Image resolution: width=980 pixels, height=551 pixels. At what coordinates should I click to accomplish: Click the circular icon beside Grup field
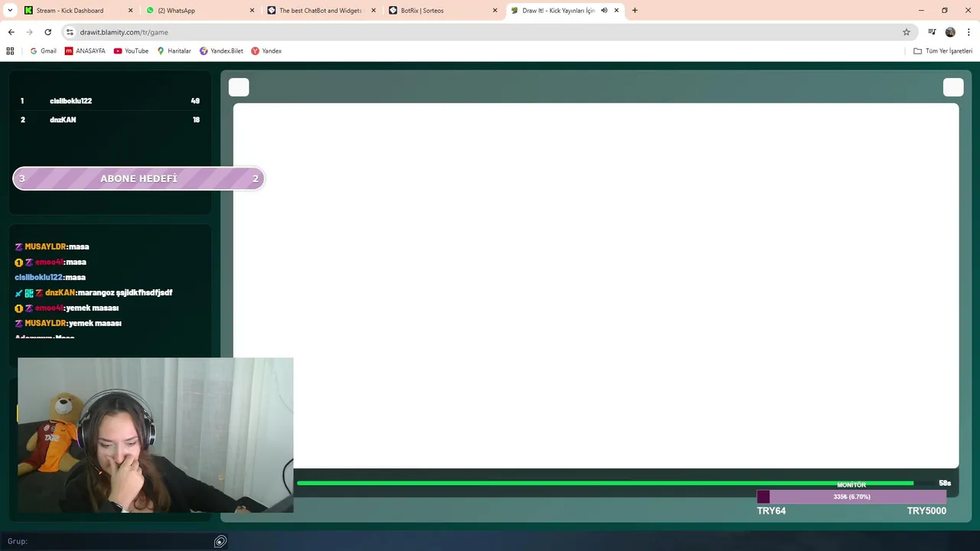pos(220,542)
